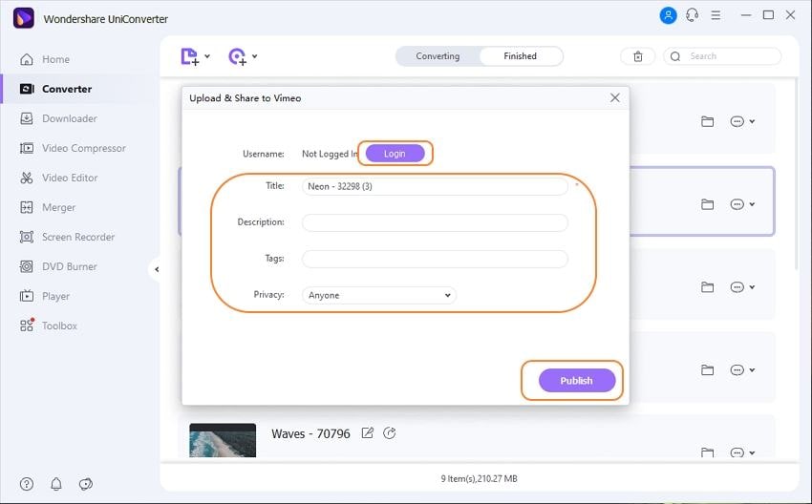Click the Search field

722,56
